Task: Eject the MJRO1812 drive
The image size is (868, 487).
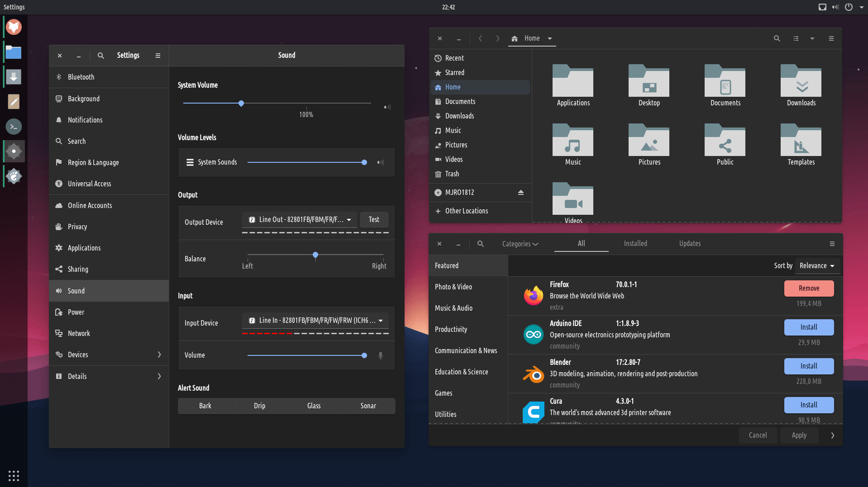Action: [520, 193]
